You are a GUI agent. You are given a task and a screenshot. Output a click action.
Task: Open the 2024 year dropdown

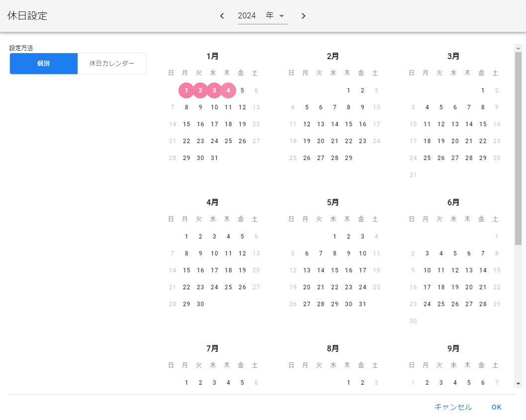263,16
